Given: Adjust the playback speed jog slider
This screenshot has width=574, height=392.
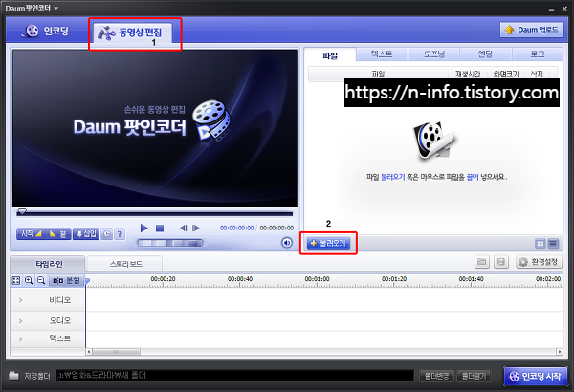Looking at the screenshot, I should click(x=170, y=243).
